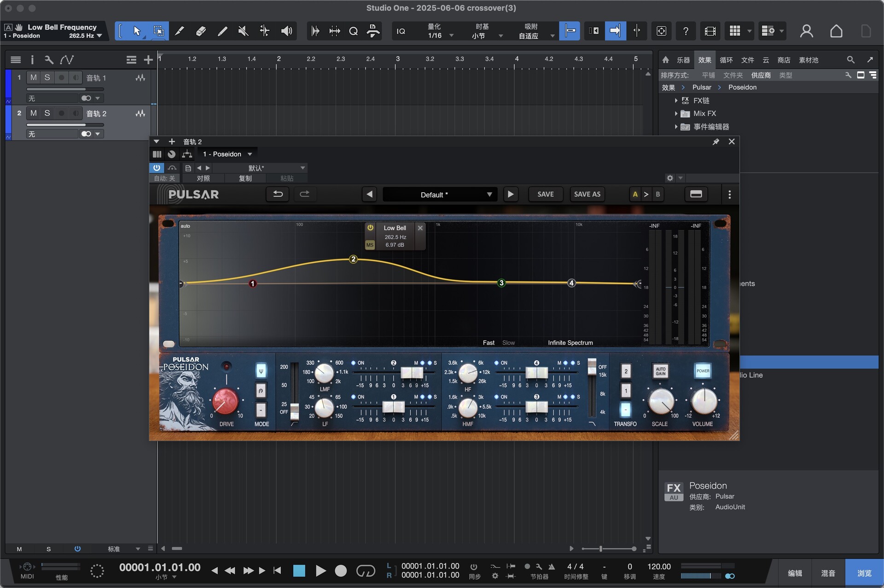
Task: Switch to 循环 browser tab
Action: [x=726, y=60]
